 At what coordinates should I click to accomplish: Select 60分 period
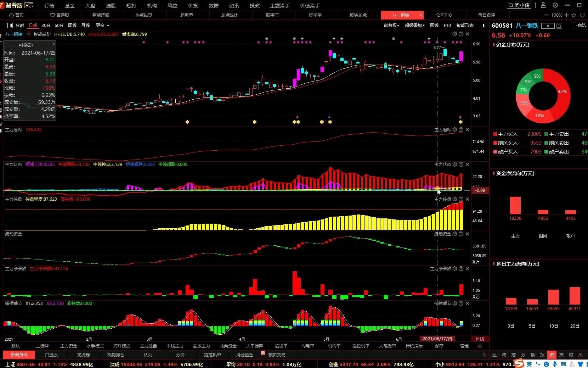(59, 26)
